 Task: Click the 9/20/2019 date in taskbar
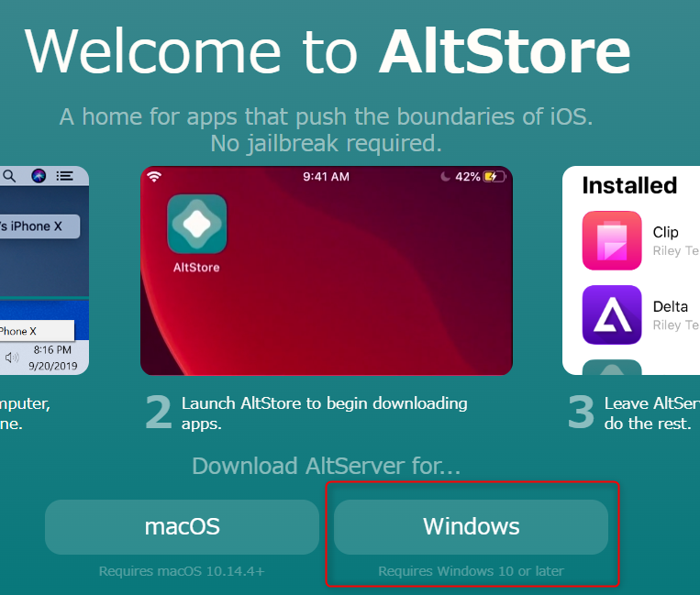[53, 366]
